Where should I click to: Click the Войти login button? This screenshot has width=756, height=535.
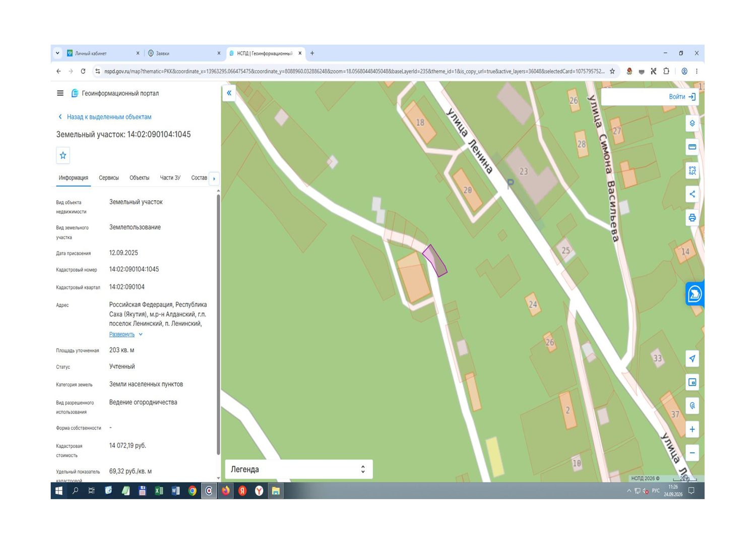[682, 97]
